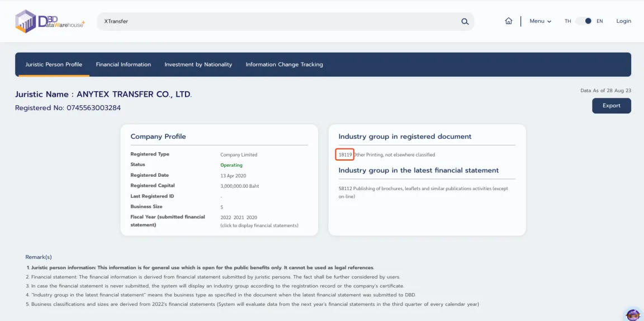Open fiscal year 2020 financial statement
This screenshot has width=644, height=321.
[x=252, y=218]
